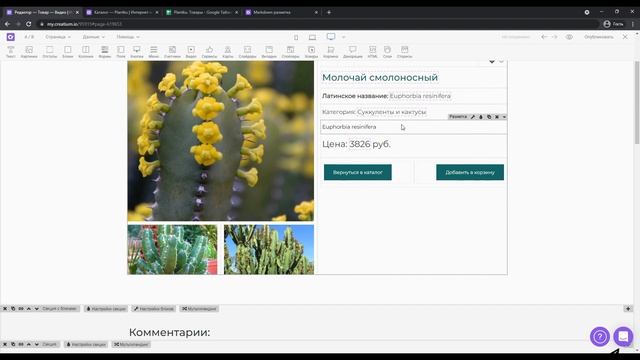This screenshot has width=640, height=360.
Task: Select the Корзина widget tool
Action: (x=331, y=52)
